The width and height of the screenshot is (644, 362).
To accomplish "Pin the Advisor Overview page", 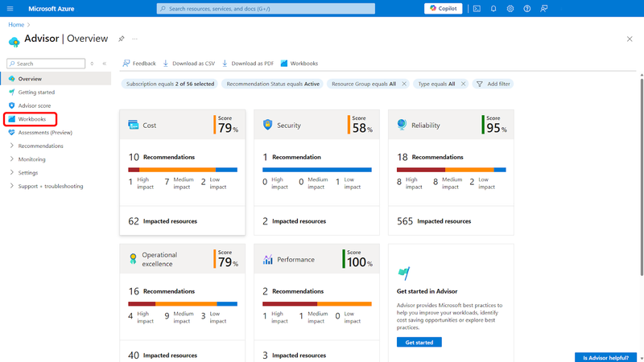I will click(122, 39).
